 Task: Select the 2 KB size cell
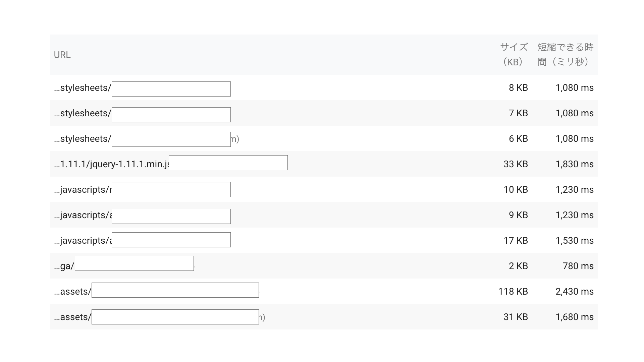pyautogui.click(x=518, y=266)
